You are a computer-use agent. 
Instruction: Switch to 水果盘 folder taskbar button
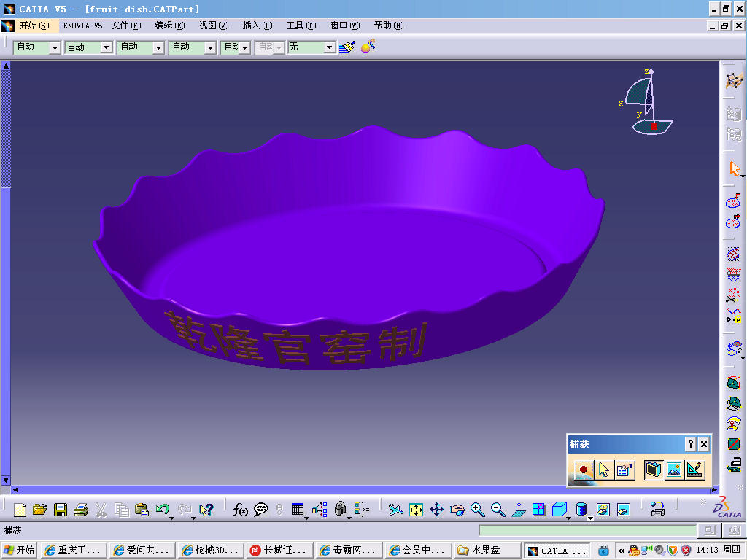(x=487, y=551)
